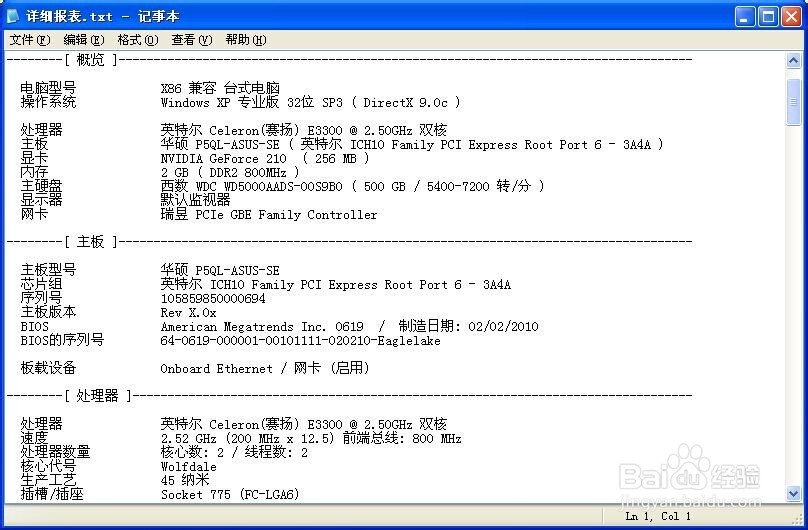Image resolution: width=808 pixels, height=530 pixels.
Task: Click the Onboard Ethernet text
Action: [216, 369]
